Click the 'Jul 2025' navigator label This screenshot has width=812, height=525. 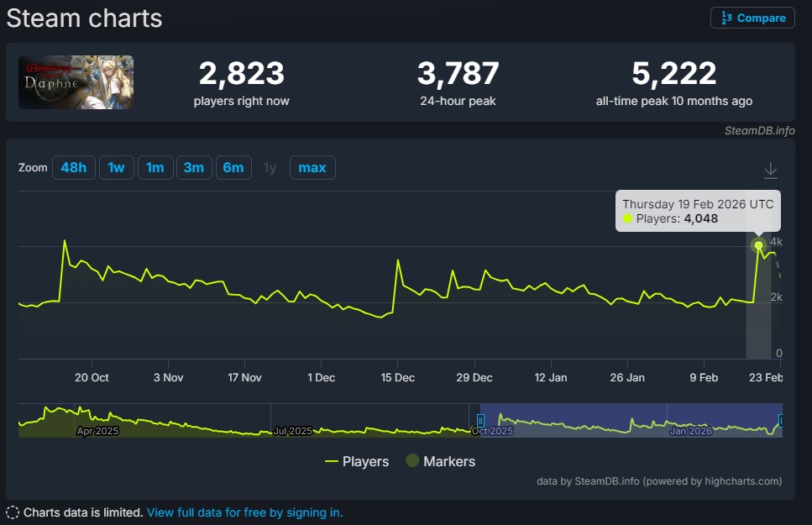point(292,431)
